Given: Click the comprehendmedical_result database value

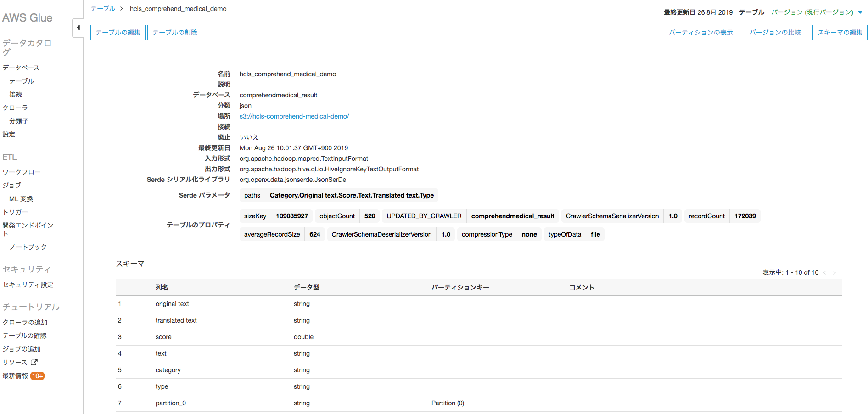Looking at the screenshot, I should (x=278, y=95).
